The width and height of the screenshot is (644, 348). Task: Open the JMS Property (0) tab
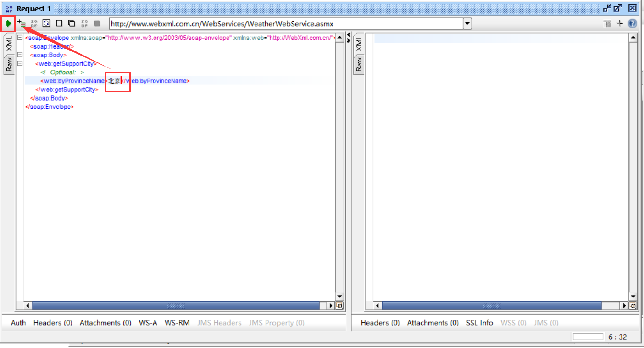[277, 323]
